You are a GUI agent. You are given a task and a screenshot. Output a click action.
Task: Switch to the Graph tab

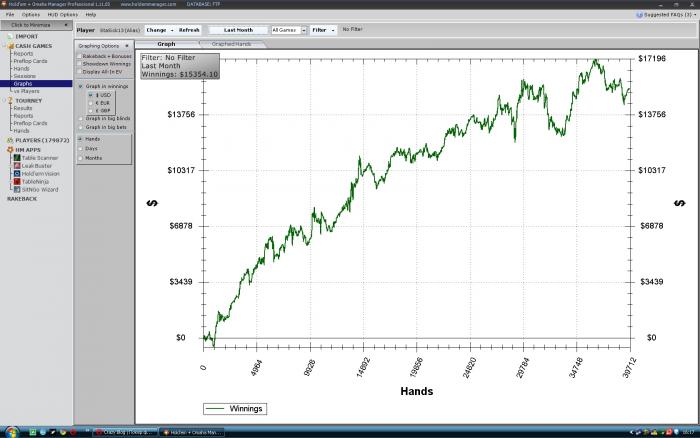[x=167, y=44]
